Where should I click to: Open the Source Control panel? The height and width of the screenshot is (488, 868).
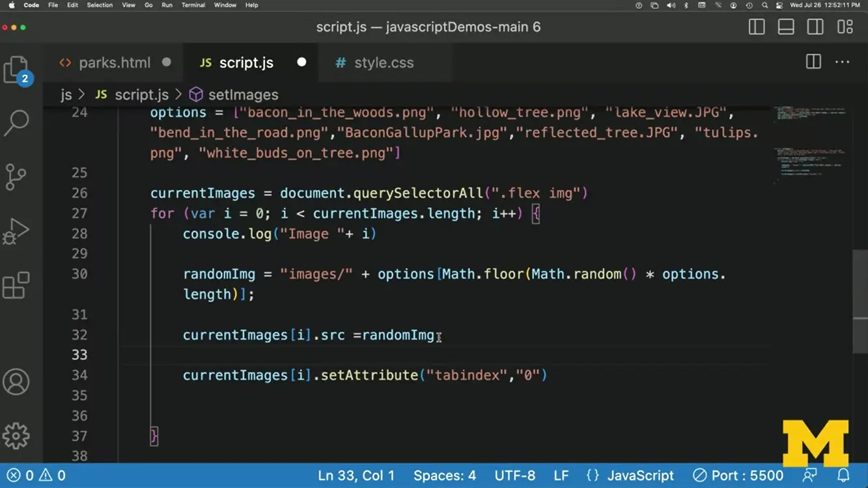[16, 176]
